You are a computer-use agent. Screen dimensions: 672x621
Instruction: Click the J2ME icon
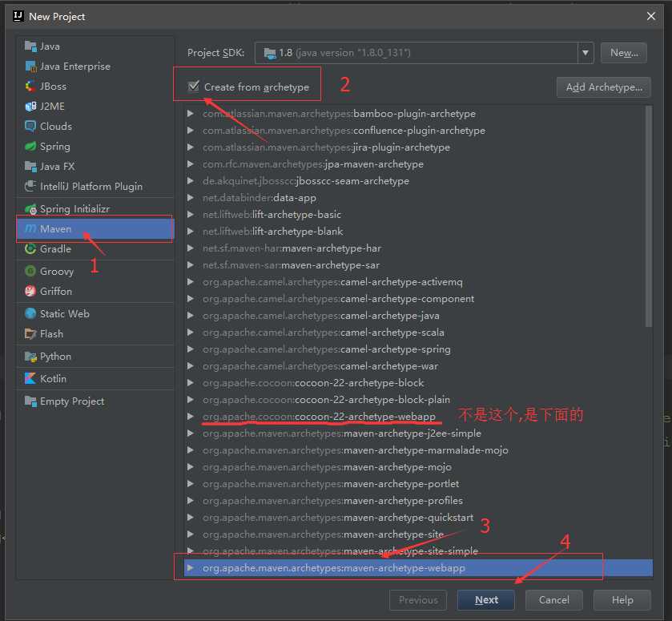pyautogui.click(x=30, y=107)
